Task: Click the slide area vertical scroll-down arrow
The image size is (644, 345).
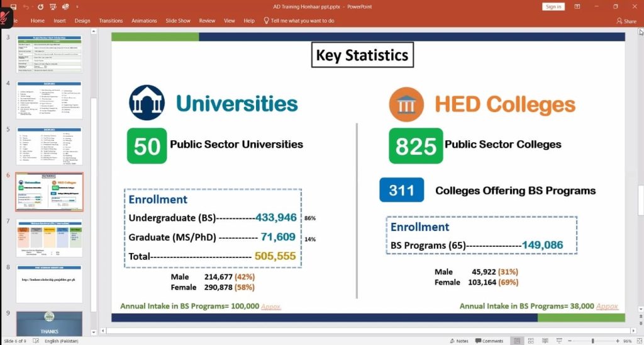Action: tap(640, 309)
